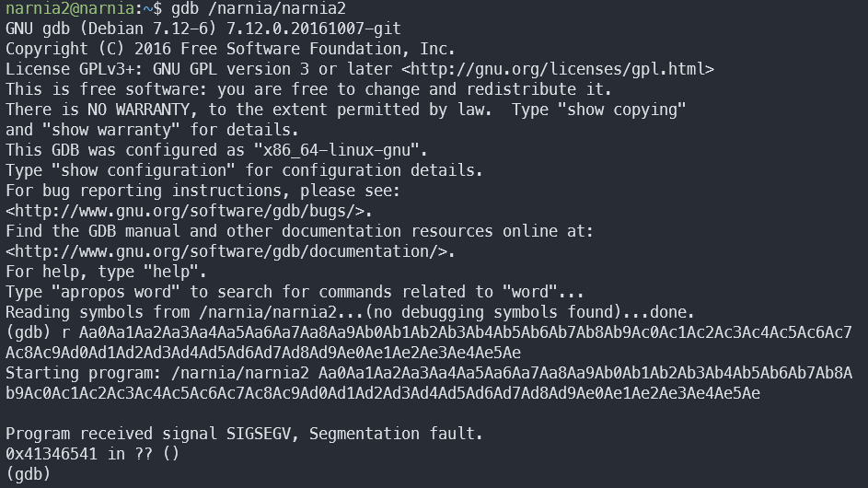
Task: Open the gdb documentation URL
Action: click(231, 251)
